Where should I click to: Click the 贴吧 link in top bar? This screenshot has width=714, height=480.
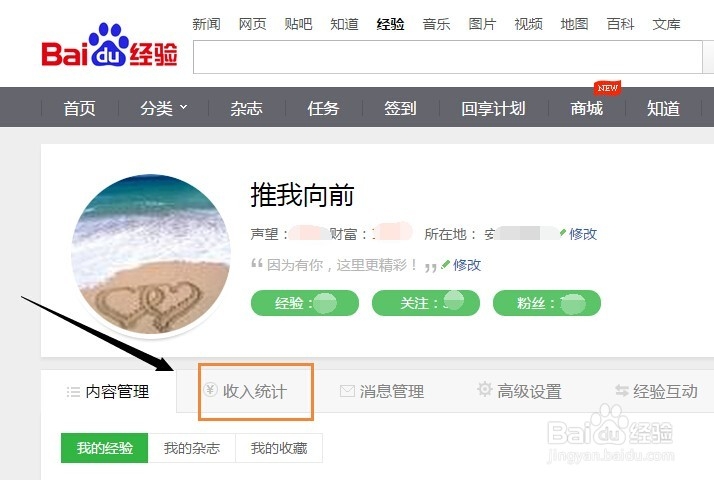298,24
